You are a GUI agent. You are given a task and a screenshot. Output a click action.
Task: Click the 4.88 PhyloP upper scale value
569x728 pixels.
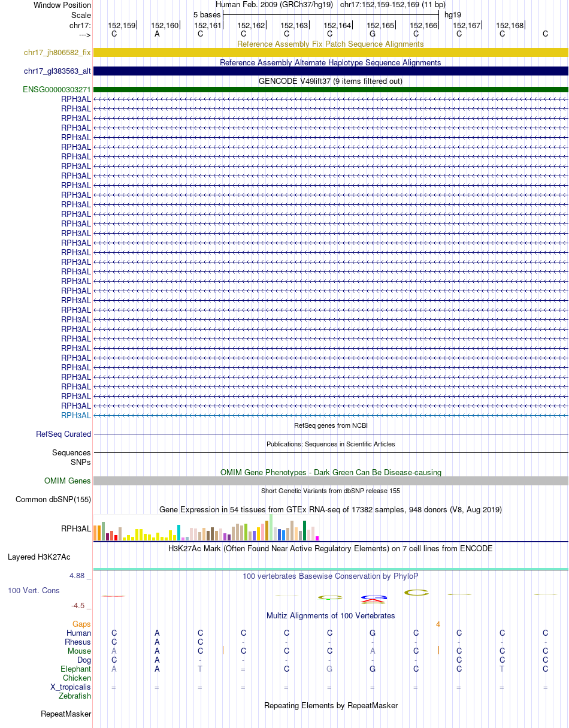point(80,576)
